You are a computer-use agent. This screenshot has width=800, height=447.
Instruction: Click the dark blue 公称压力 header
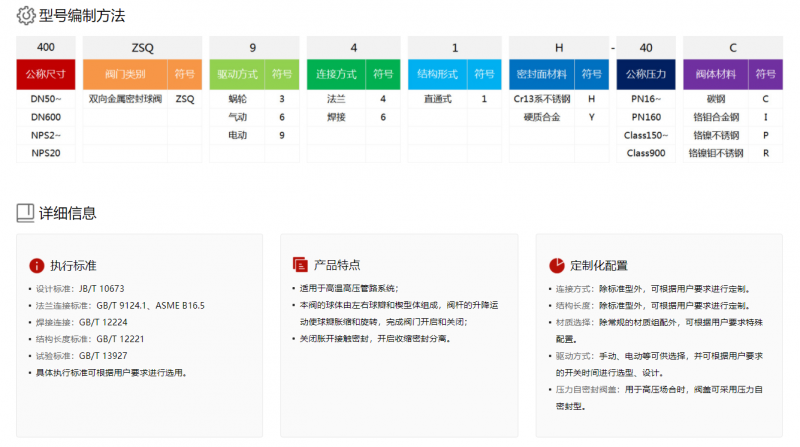[646, 74]
